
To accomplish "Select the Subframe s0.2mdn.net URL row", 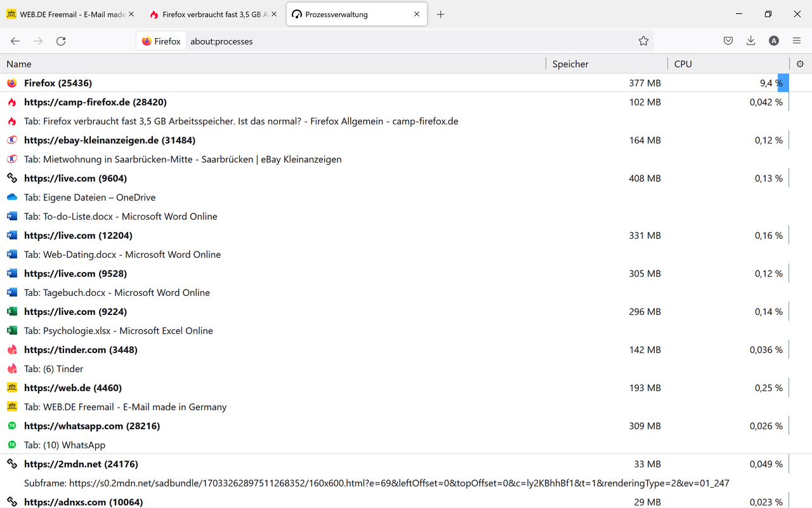I will (406, 483).
